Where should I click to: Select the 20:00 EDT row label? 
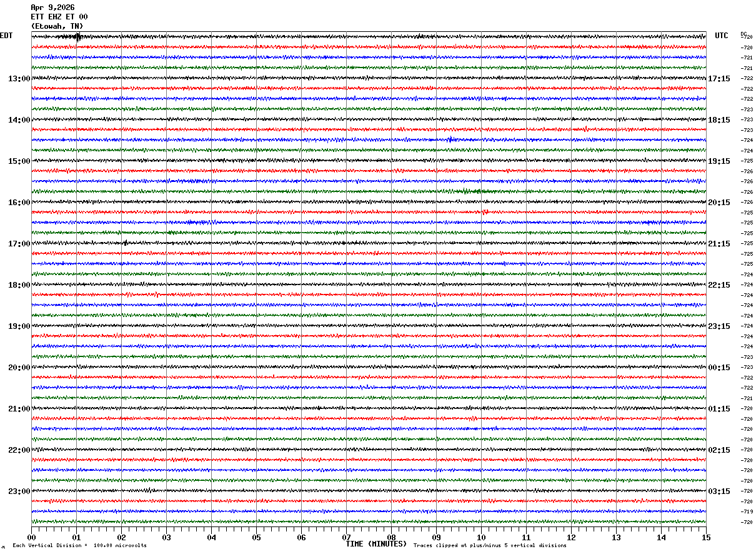(x=19, y=368)
